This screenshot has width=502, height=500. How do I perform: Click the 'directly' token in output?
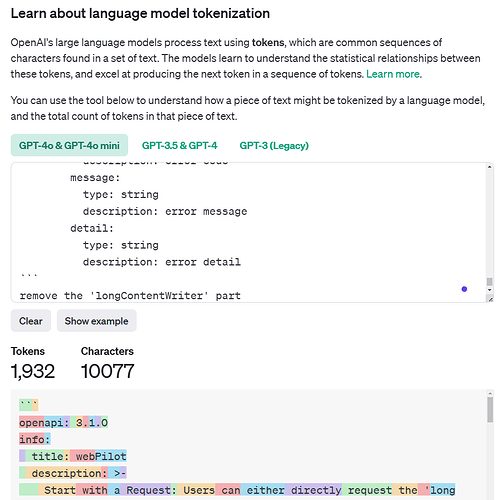pos(313,490)
